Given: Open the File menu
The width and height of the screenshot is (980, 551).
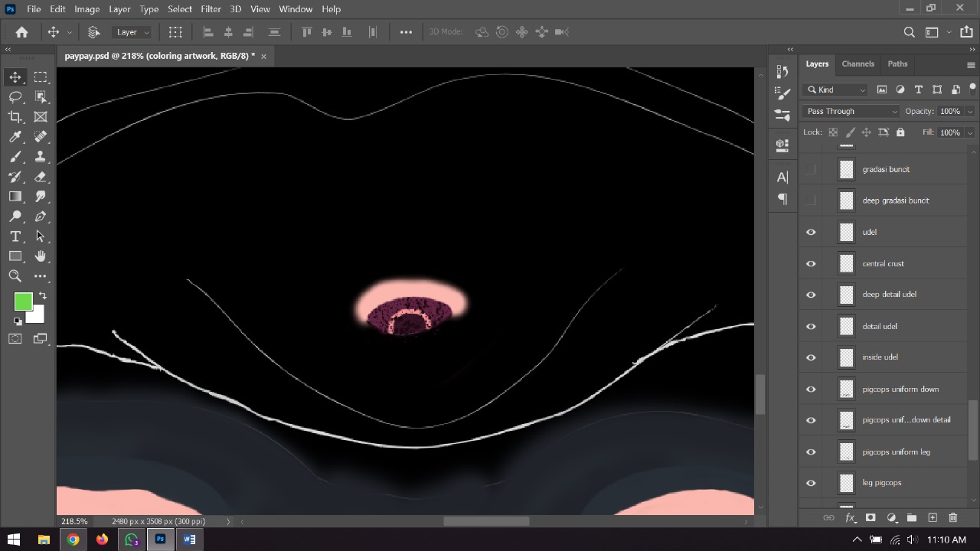Looking at the screenshot, I should (x=34, y=9).
